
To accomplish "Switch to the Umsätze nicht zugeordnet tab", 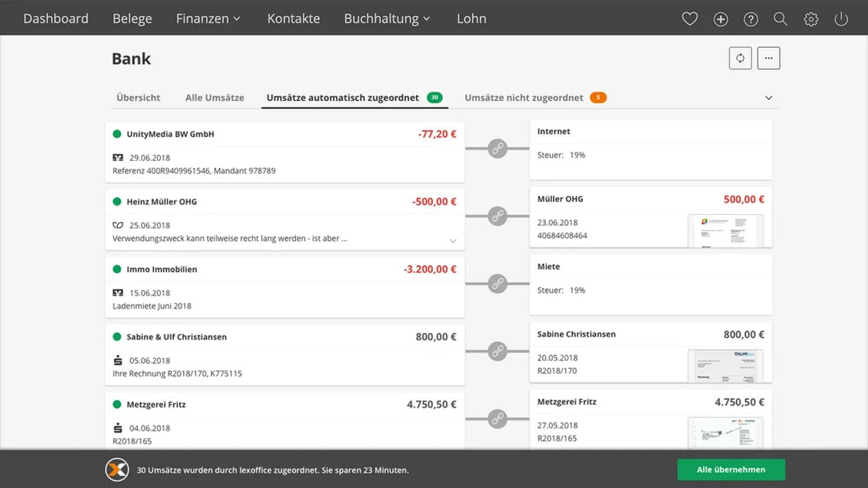I will point(536,98).
